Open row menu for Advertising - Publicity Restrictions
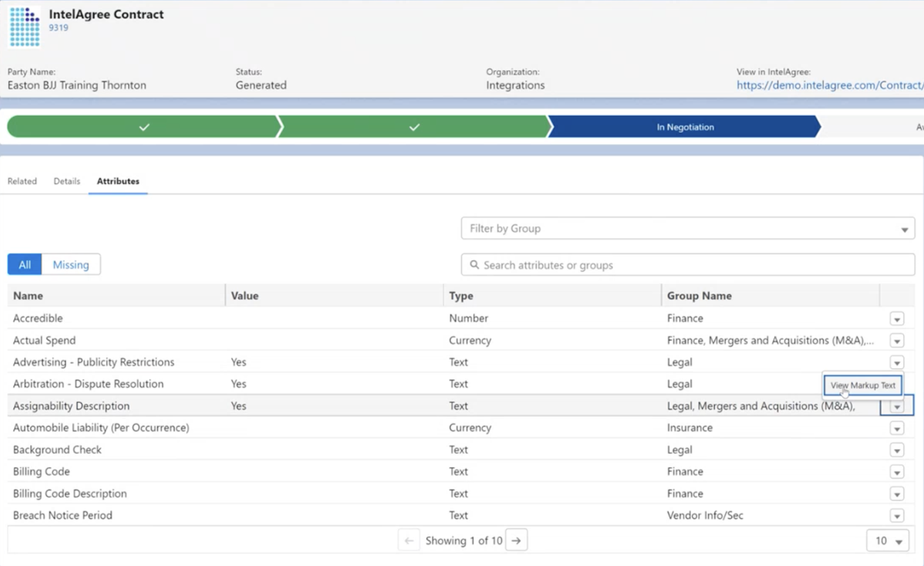Image resolution: width=924 pixels, height=566 pixels. click(x=897, y=362)
